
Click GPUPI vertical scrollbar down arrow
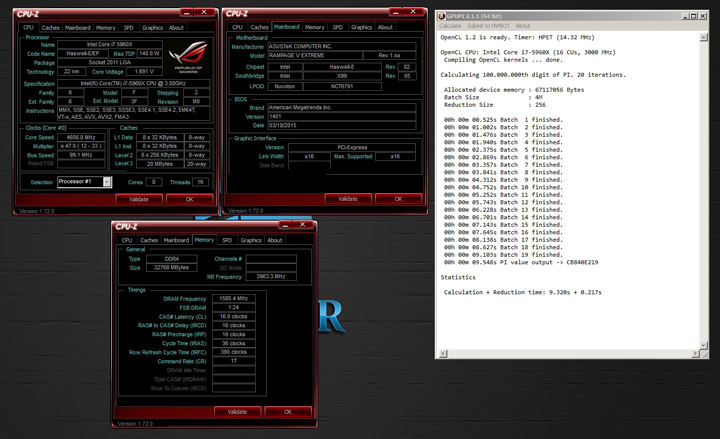(703, 345)
